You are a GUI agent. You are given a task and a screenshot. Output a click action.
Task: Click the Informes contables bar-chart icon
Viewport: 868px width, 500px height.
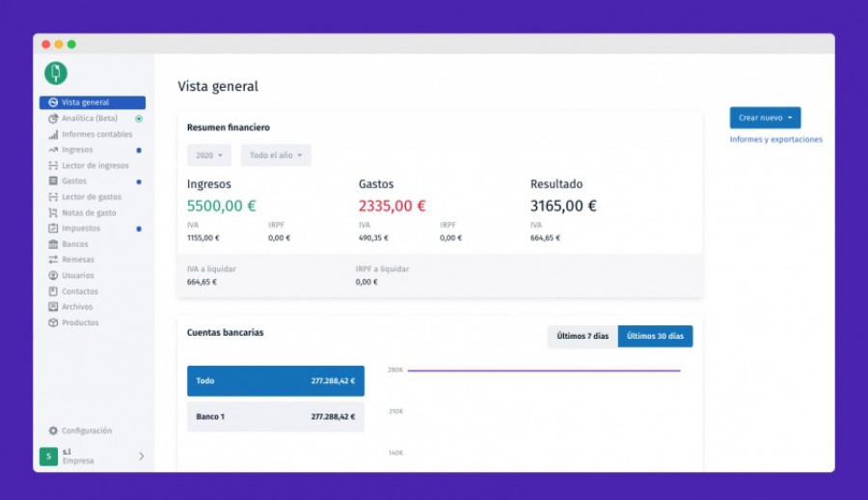coord(53,135)
